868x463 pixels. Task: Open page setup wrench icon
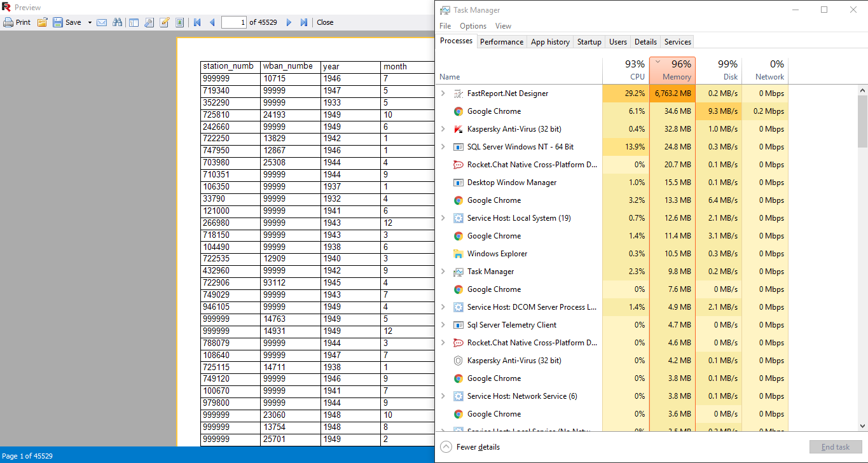149,22
